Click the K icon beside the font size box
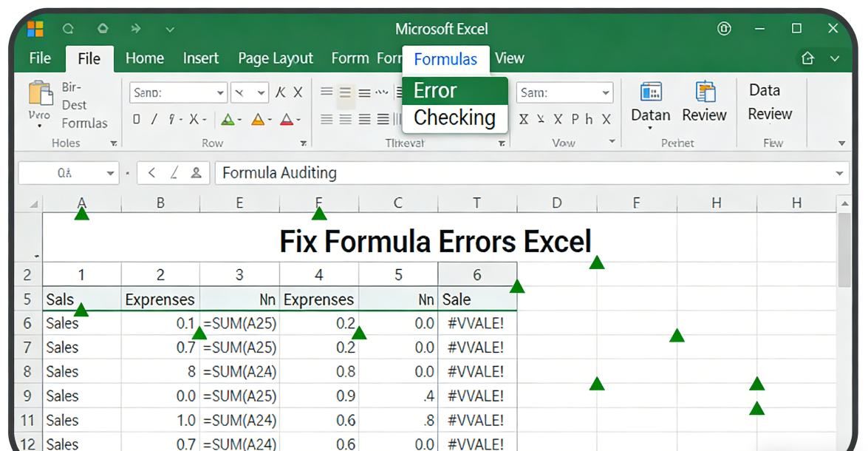 coord(281,92)
